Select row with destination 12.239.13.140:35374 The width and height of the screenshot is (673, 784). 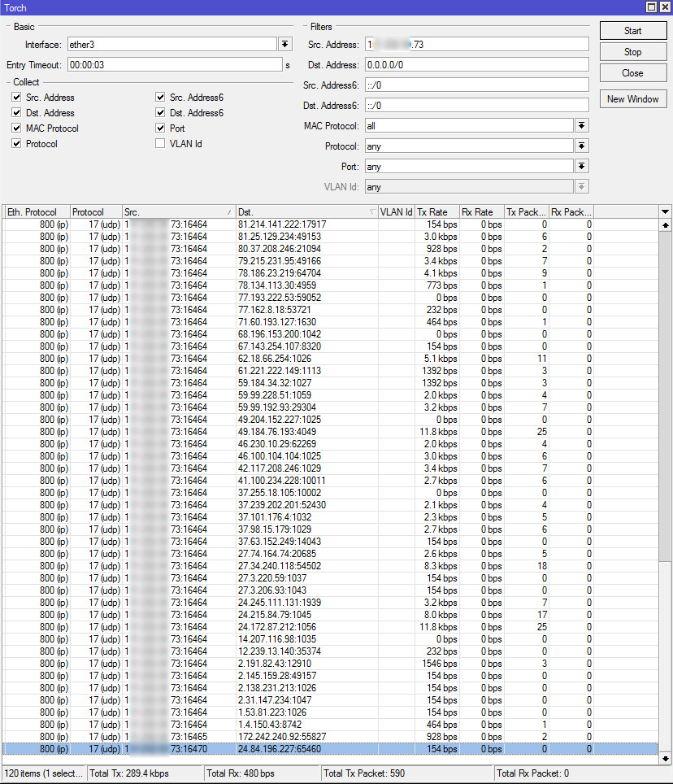[x=330, y=651]
